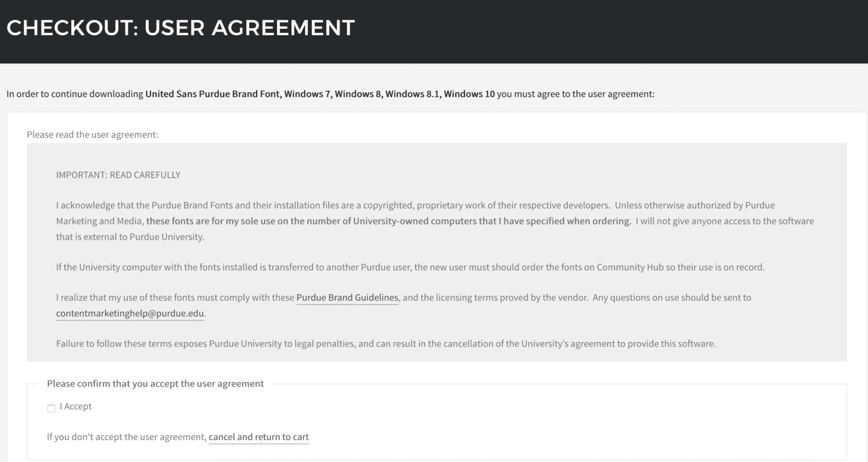868x462 pixels.
Task: Click the paragraph starting 'Failure to follow these terms'
Action: [385, 344]
